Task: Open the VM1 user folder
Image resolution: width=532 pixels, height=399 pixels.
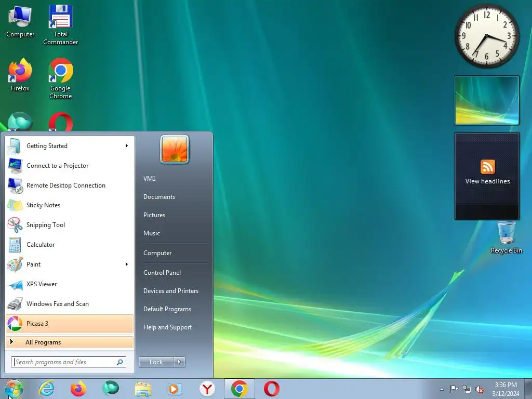Action: tap(149, 179)
